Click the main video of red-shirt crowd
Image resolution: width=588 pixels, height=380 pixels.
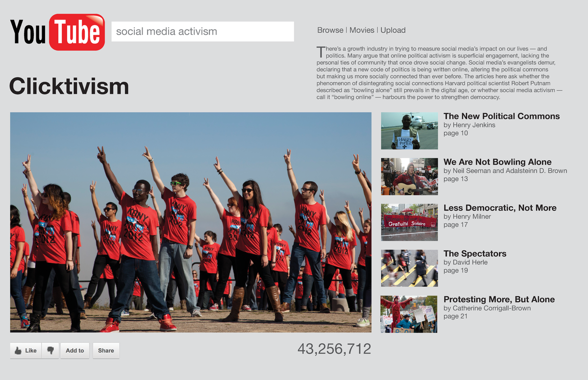tap(191, 222)
